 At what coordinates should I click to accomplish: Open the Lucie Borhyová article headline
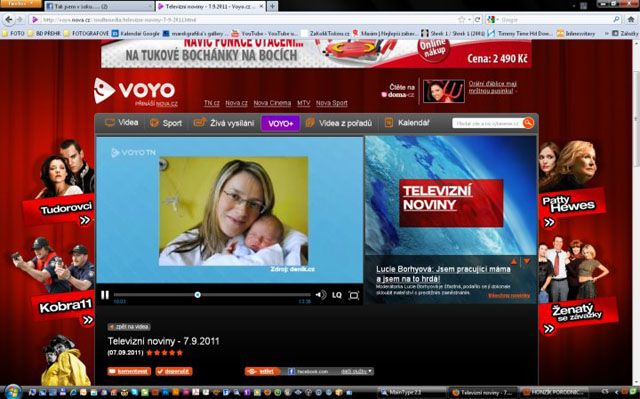click(x=443, y=274)
